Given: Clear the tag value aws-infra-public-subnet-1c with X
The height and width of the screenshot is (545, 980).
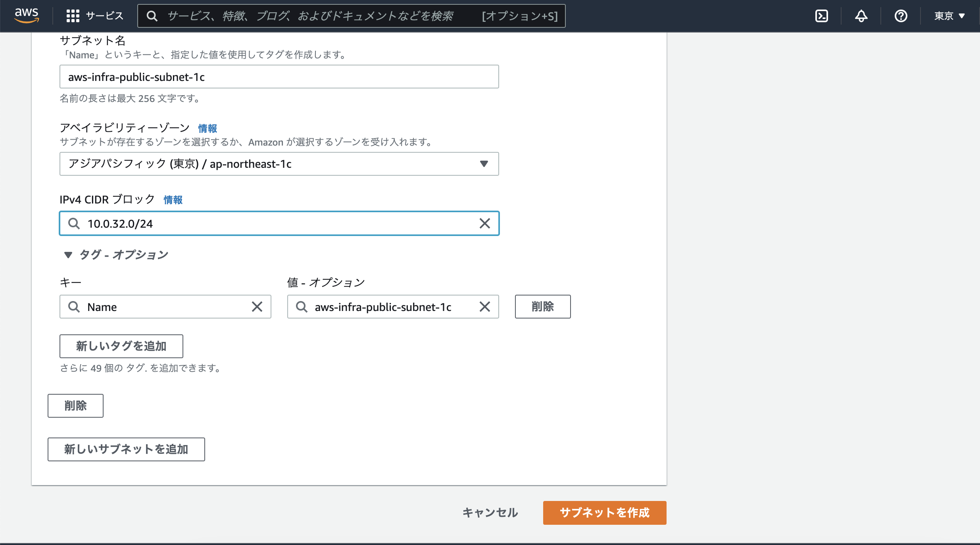Looking at the screenshot, I should tap(485, 307).
